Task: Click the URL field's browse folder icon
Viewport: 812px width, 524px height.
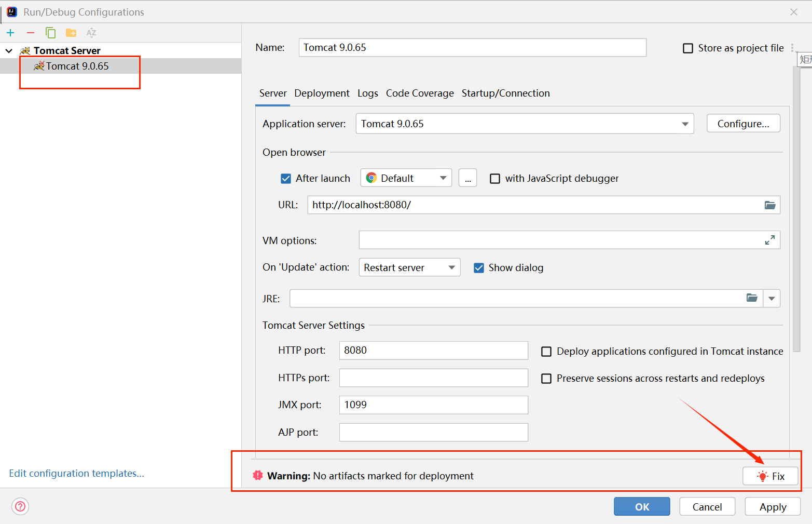Action: 770,205
